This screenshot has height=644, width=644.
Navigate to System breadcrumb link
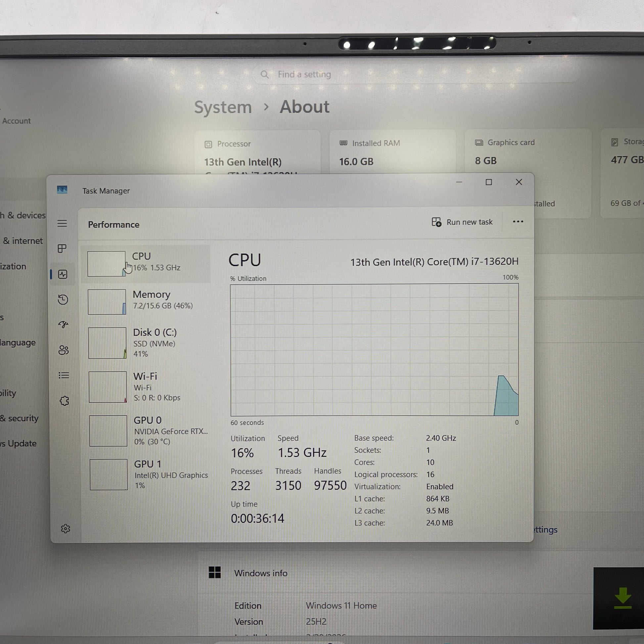[x=223, y=107]
